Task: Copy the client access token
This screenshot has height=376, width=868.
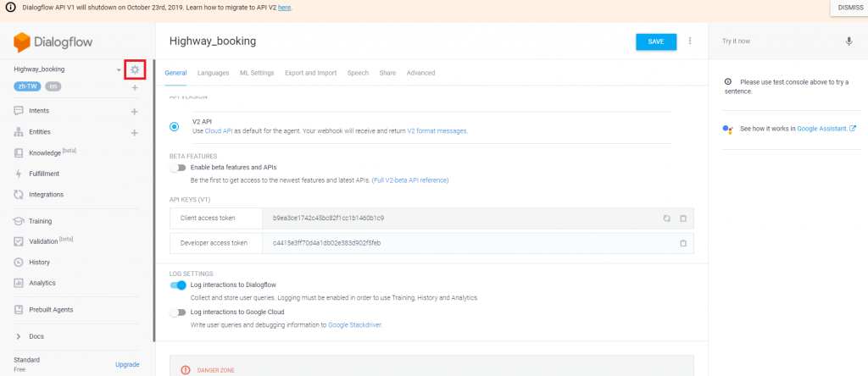Action: click(683, 218)
